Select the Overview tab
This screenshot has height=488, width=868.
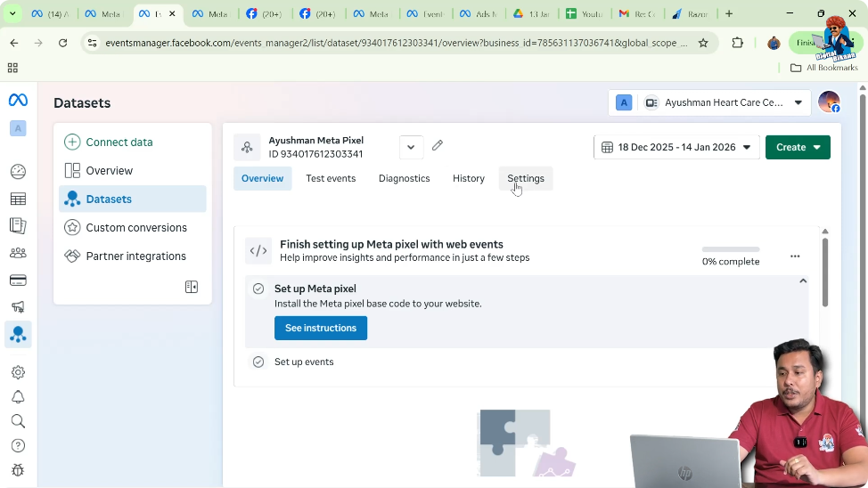tap(262, 179)
